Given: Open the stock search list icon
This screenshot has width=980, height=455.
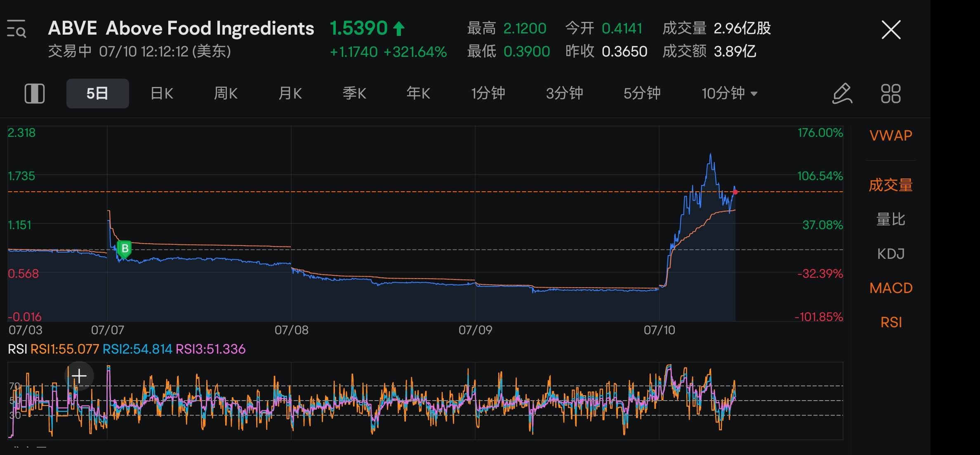Looking at the screenshot, I should [17, 29].
